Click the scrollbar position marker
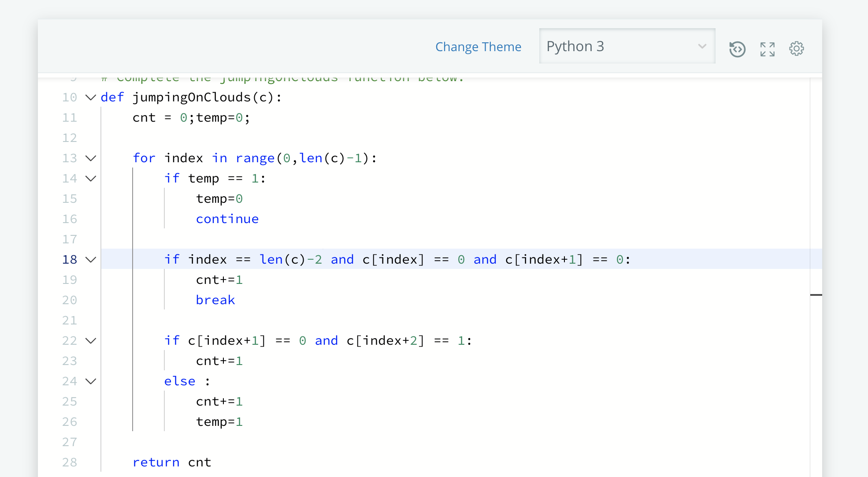The image size is (868, 477). (816, 294)
